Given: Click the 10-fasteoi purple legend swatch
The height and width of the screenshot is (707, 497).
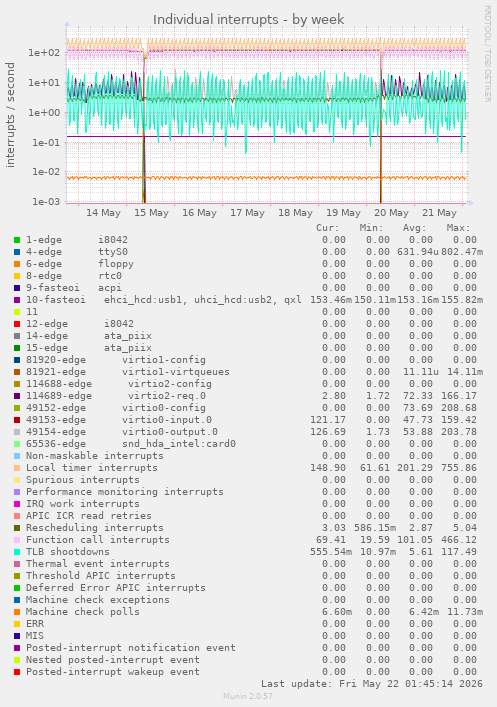Looking at the screenshot, I should (17, 300).
